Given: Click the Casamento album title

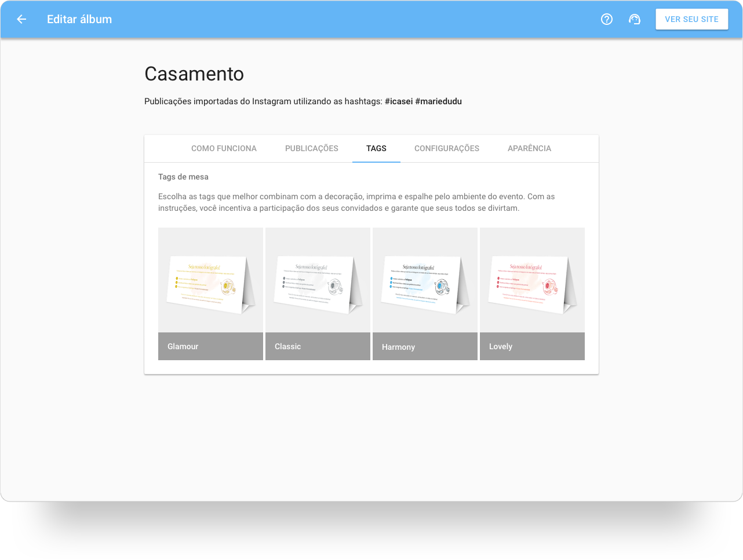Looking at the screenshot, I should tap(194, 74).
